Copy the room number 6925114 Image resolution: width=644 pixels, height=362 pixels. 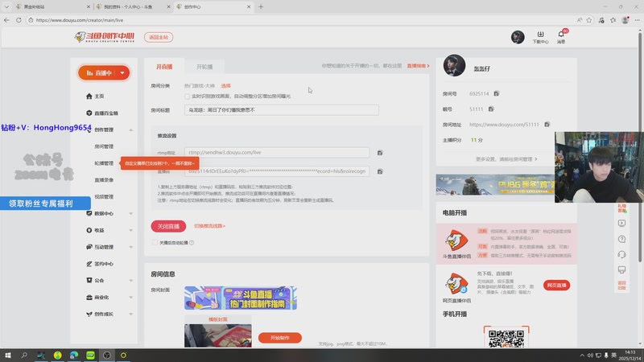coord(497,94)
